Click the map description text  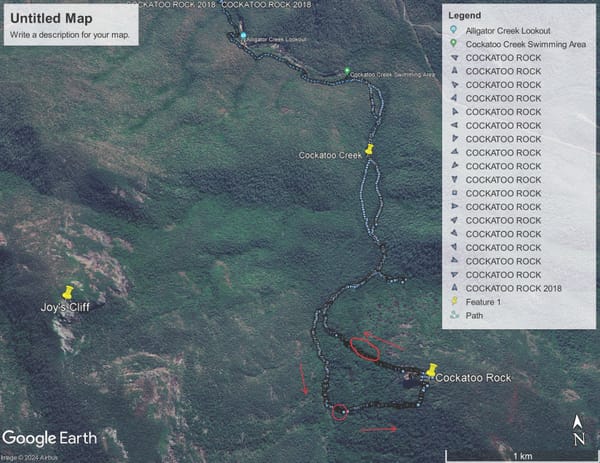pyautogui.click(x=70, y=35)
